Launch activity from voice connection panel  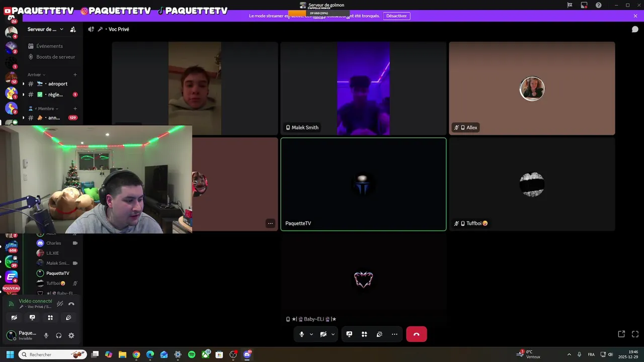[x=50, y=317]
